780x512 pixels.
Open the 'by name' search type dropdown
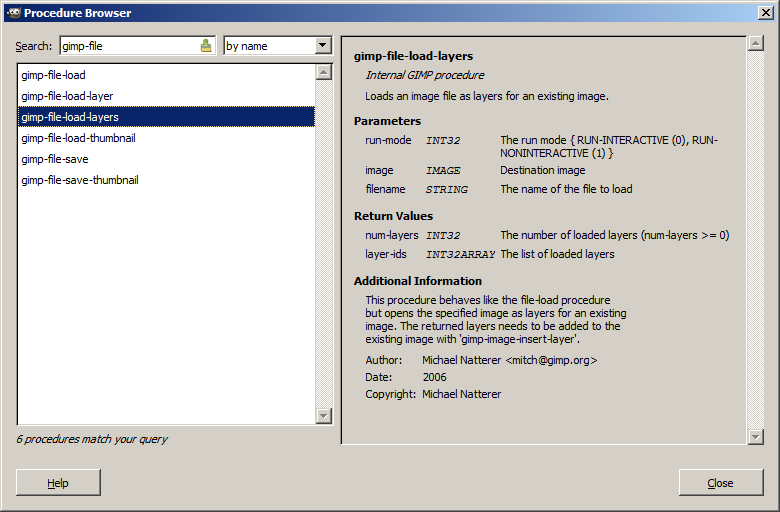click(278, 46)
